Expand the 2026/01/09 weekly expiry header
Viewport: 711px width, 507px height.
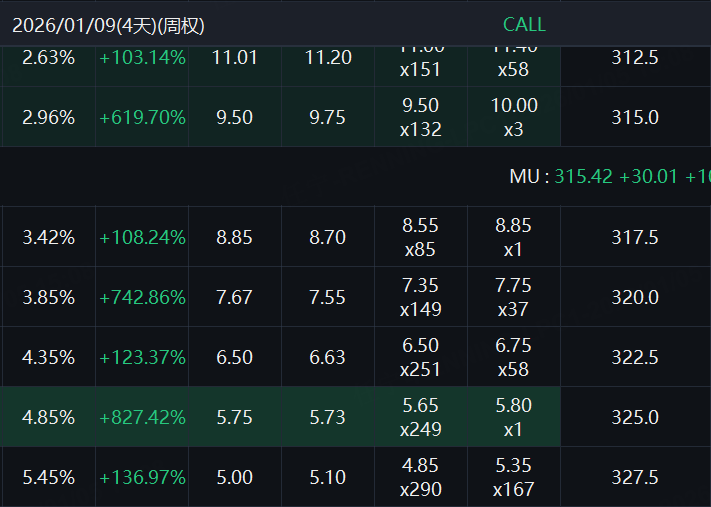point(108,25)
